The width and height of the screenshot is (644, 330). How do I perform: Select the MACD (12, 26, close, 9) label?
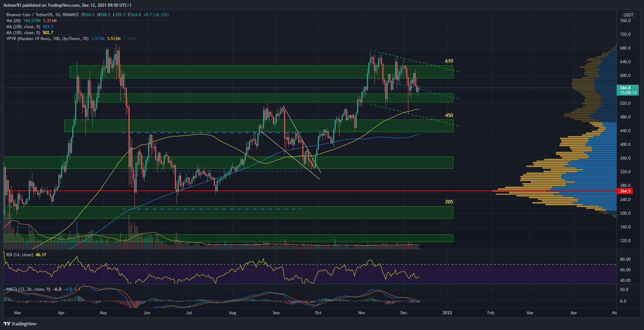(28, 289)
